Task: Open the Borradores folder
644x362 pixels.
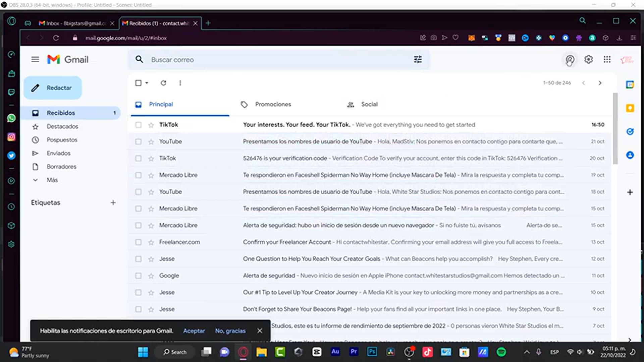Action: (x=61, y=167)
